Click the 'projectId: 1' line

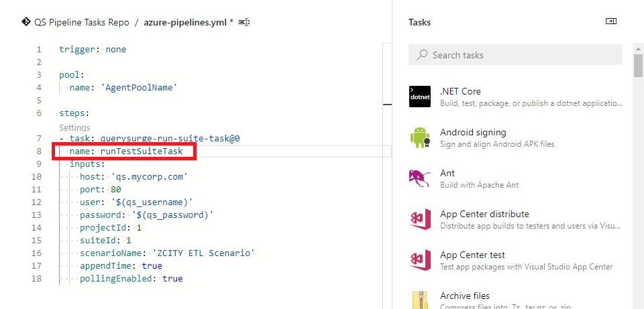pyautogui.click(x=111, y=228)
